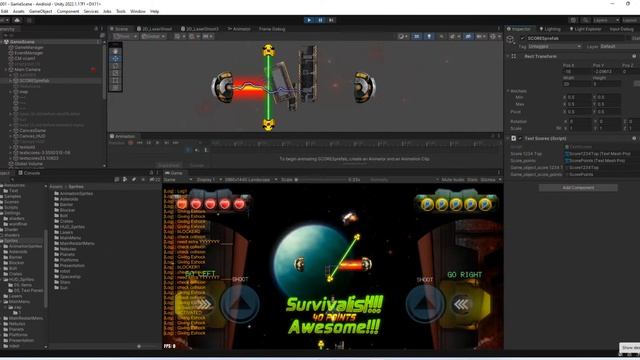Open the Scene camera settings icon
Viewport: 640px width, 360px height.
(480, 36)
